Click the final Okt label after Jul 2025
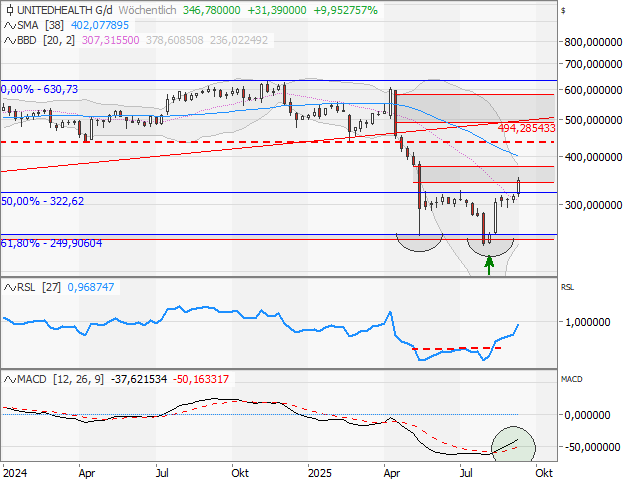This screenshot has height=480, width=640. (544, 473)
